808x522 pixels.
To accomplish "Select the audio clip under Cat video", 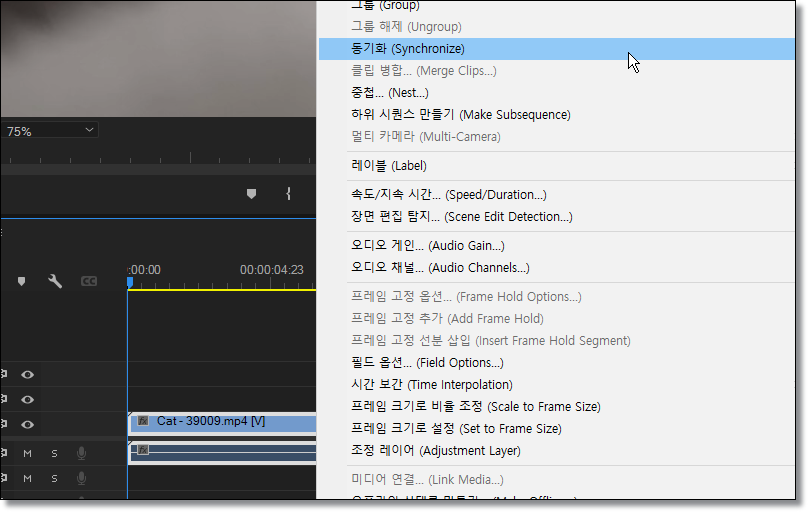I will pos(223,452).
